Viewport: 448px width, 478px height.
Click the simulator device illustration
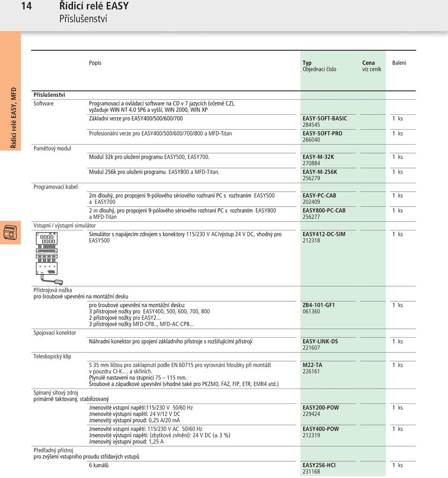point(49,258)
